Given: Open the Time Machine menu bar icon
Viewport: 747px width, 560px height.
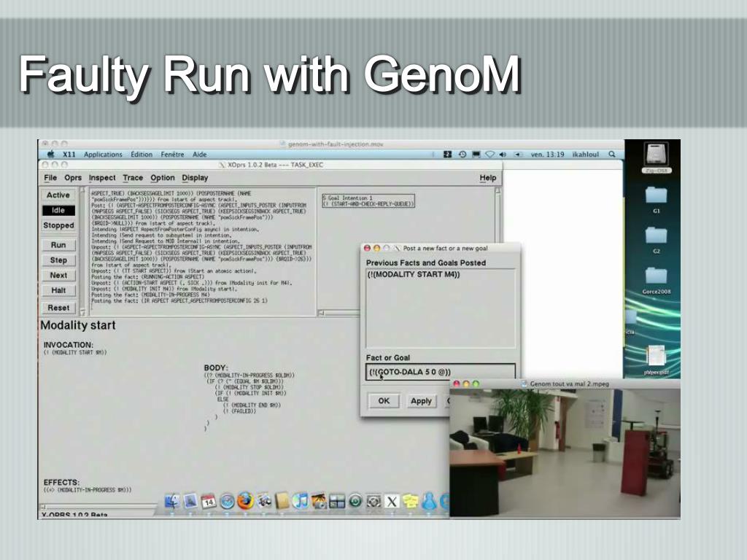Looking at the screenshot, I should [462, 155].
